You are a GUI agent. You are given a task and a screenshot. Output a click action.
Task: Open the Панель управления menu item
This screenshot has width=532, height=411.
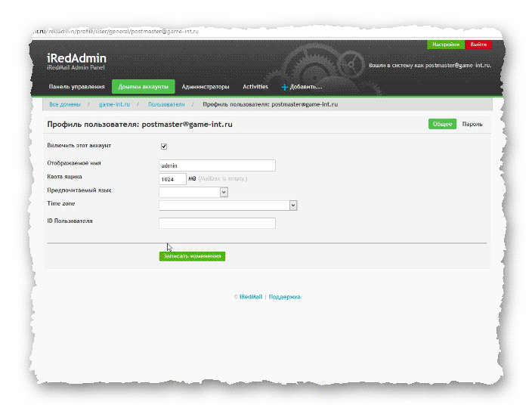76,87
